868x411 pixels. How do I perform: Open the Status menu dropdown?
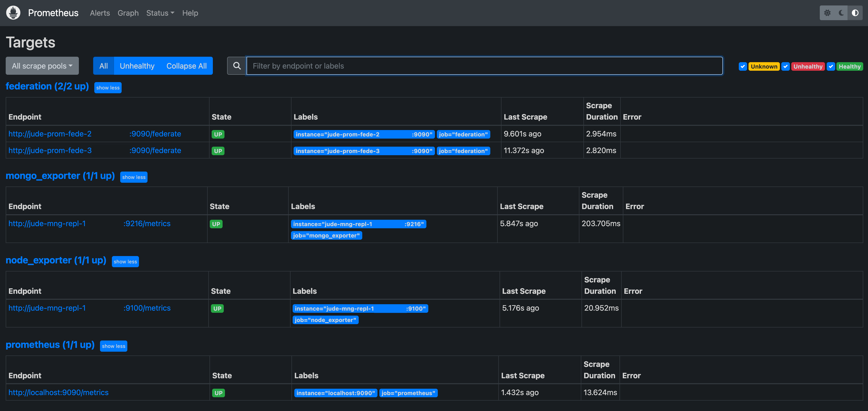pos(160,13)
